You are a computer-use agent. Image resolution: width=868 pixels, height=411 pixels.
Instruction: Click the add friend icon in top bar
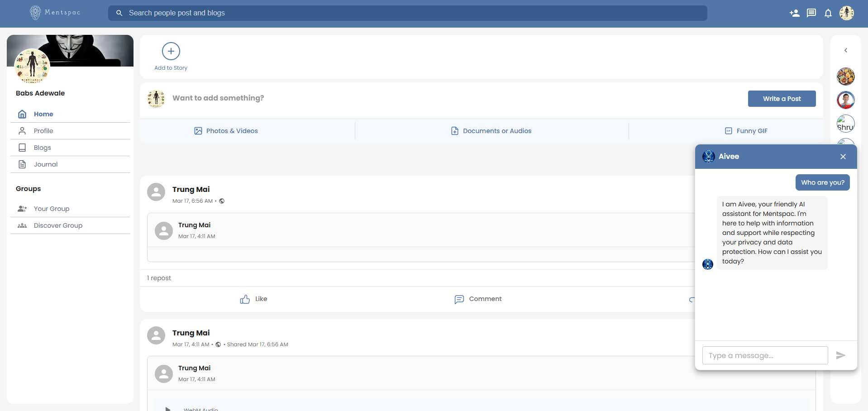[794, 13]
